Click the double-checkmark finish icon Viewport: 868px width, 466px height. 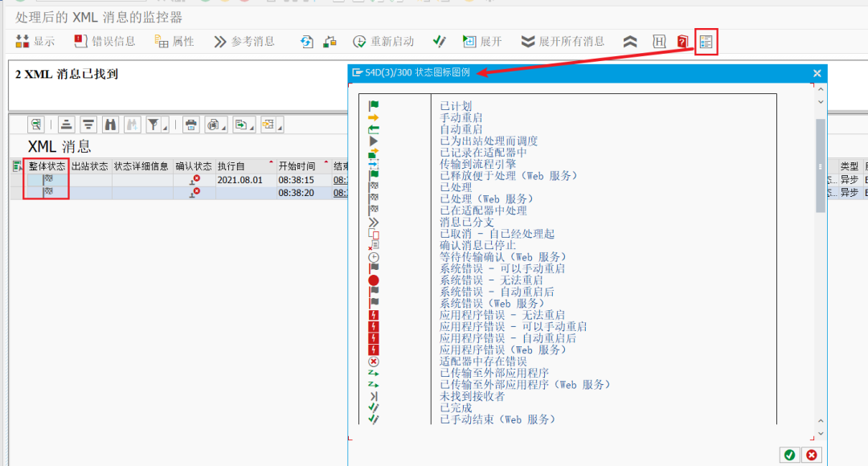439,42
